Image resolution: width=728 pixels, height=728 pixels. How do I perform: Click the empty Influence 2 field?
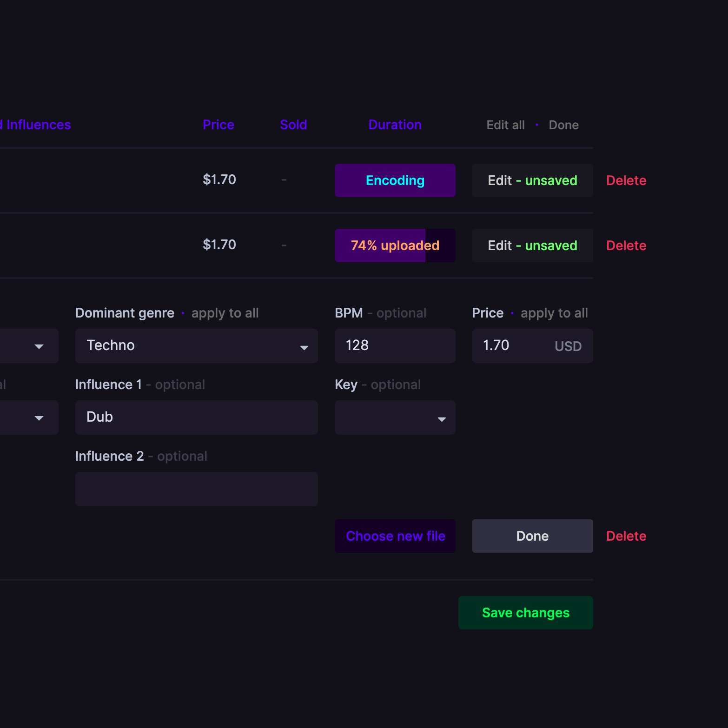point(196,489)
